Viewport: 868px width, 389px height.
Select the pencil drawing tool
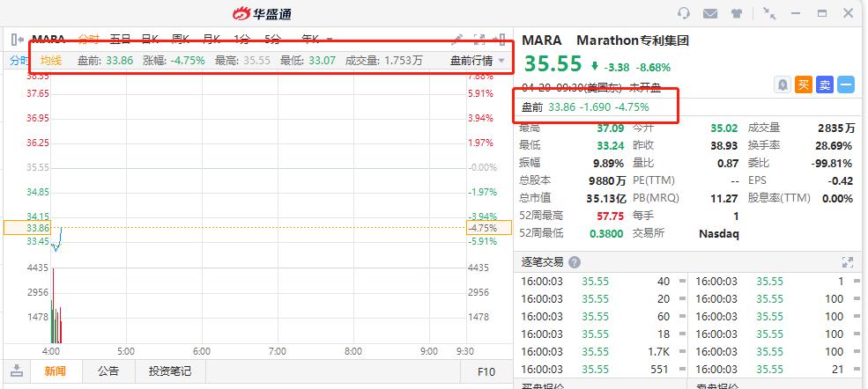tap(456, 40)
